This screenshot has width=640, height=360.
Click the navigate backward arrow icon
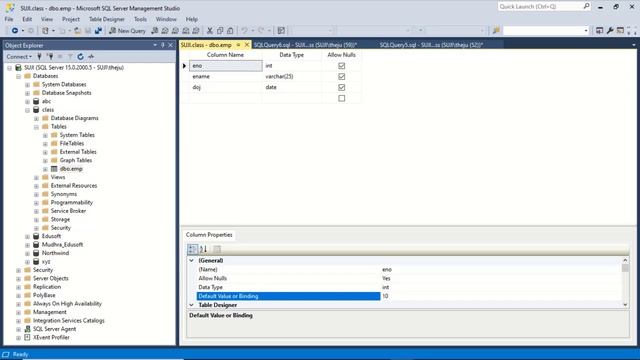coord(15,31)
